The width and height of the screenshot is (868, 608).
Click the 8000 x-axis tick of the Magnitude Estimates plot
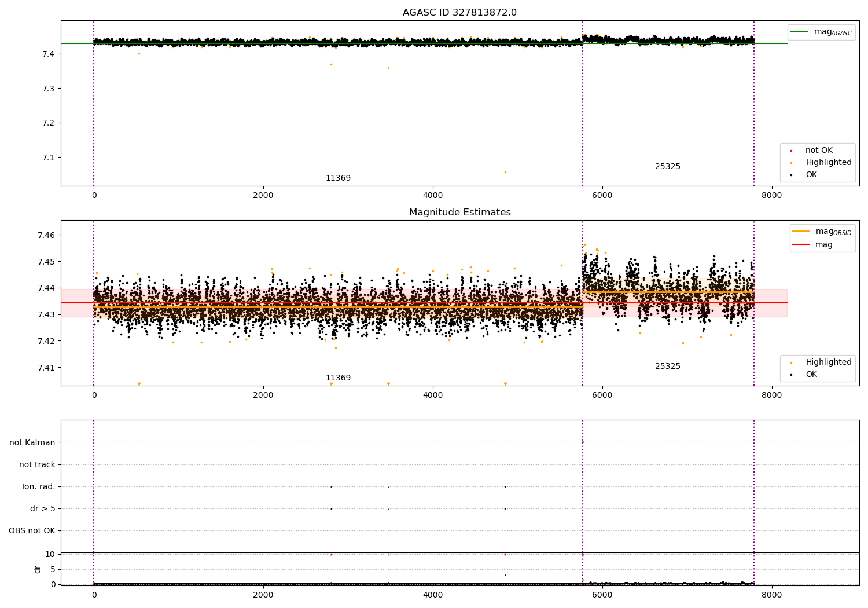pos(771,395)
